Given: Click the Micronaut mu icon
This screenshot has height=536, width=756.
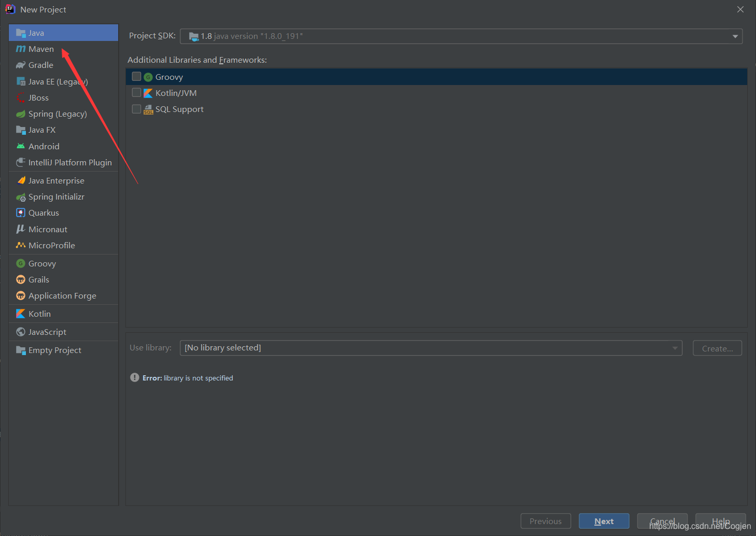Looking at the screenshot, I should 21,229.
